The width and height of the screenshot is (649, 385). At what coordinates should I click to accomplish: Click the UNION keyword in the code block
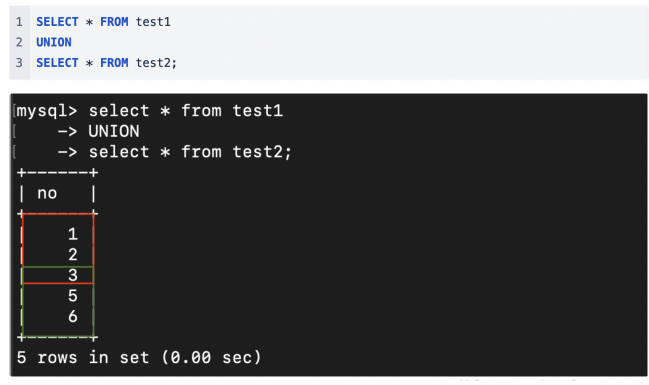point(54,42)
